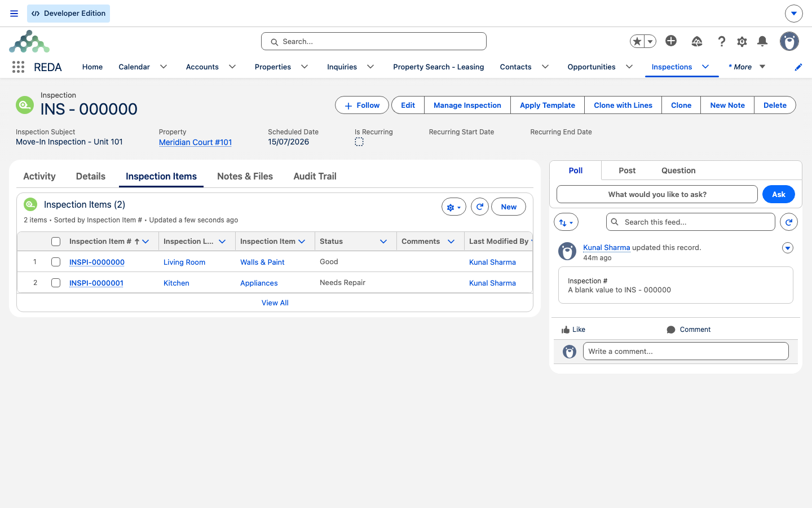
Task: Comment on the record update post
Action: (689, 330)
